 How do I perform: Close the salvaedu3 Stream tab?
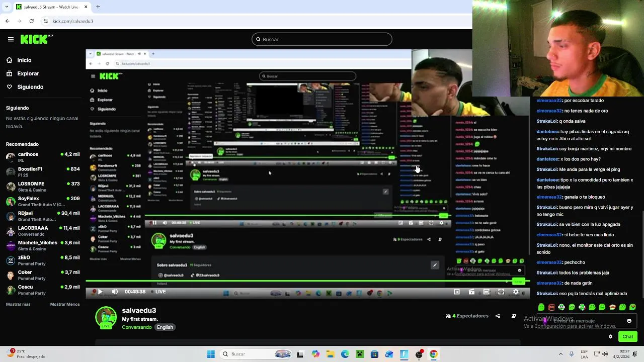[x=86, y=7]
